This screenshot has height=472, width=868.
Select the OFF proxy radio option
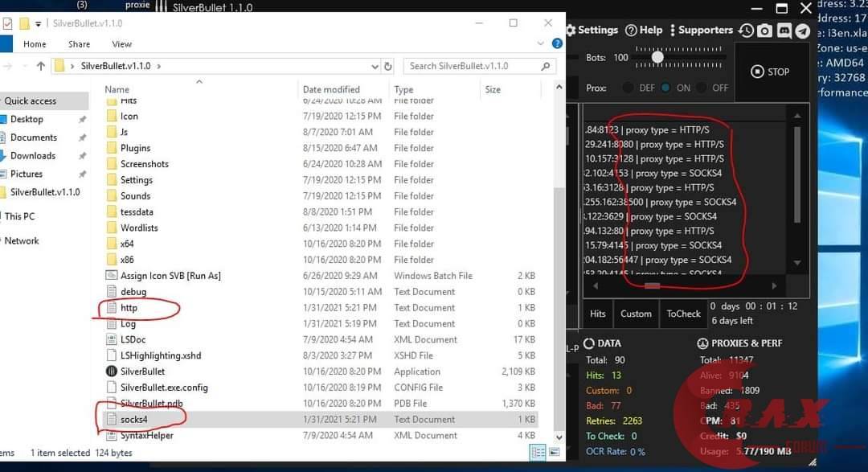[702, 88]
